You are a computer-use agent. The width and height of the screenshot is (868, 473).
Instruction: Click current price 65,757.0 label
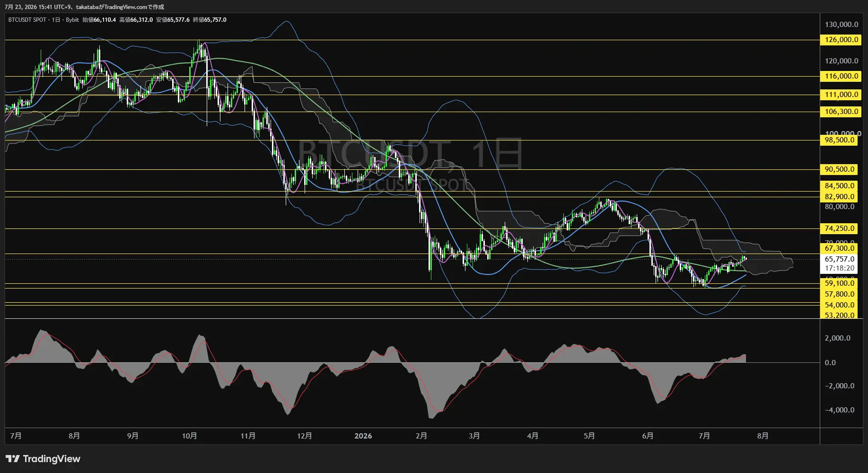pos(839,259)
